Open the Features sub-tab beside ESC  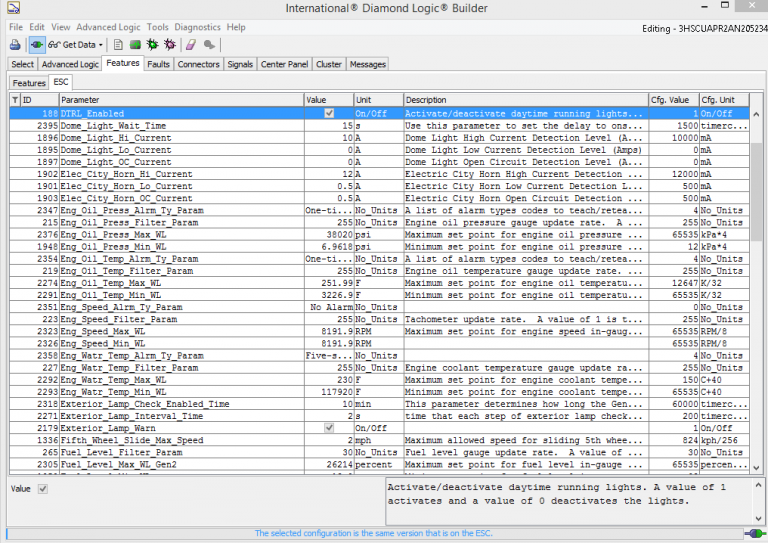29,83
